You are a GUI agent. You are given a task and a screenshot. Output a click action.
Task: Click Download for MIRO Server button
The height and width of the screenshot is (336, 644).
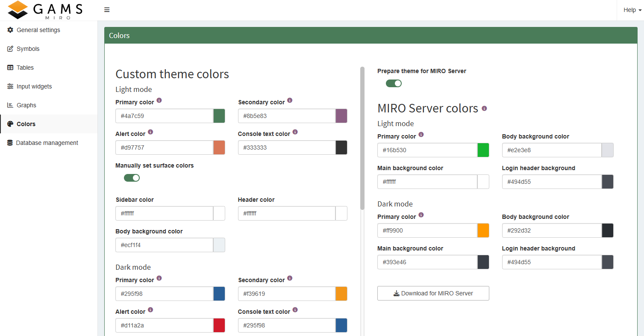(x=433, y=293)
